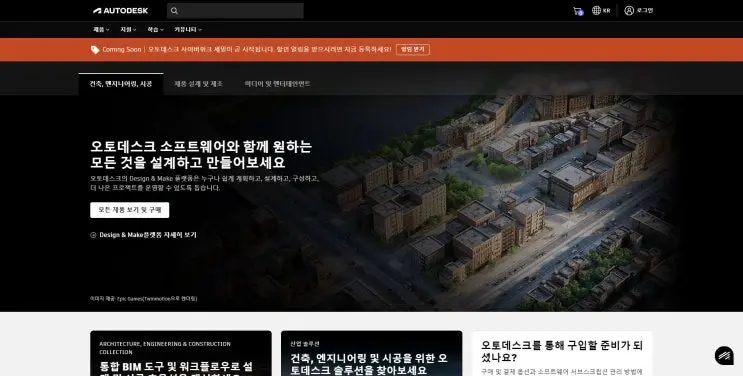
Task: Open the Autodesk Assistant chat icon
Action: coord(724,356)
